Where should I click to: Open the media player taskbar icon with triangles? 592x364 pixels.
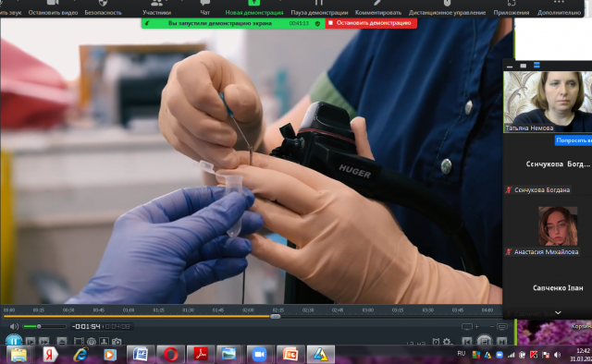coord(320,355)
